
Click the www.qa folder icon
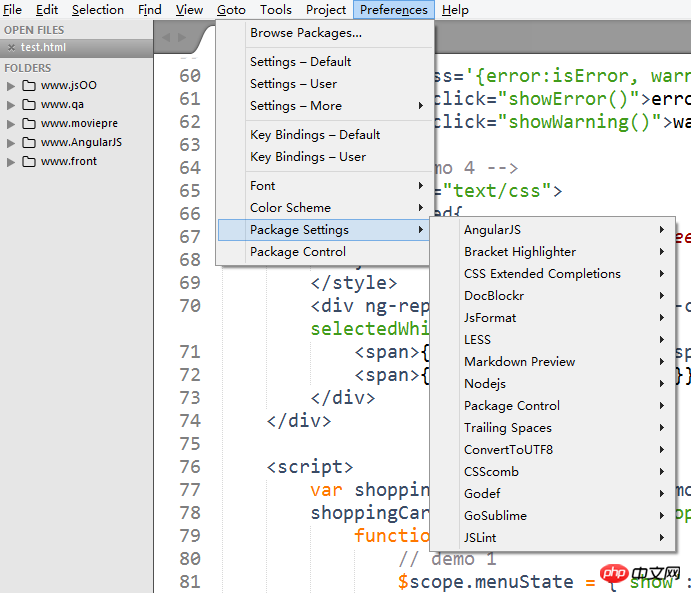tap(29, 104)
